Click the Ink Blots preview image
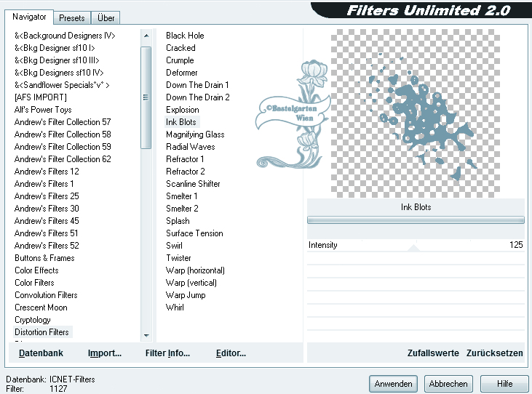Image resolution: width=532 pixels, height=394 pixels. (416, 113)
